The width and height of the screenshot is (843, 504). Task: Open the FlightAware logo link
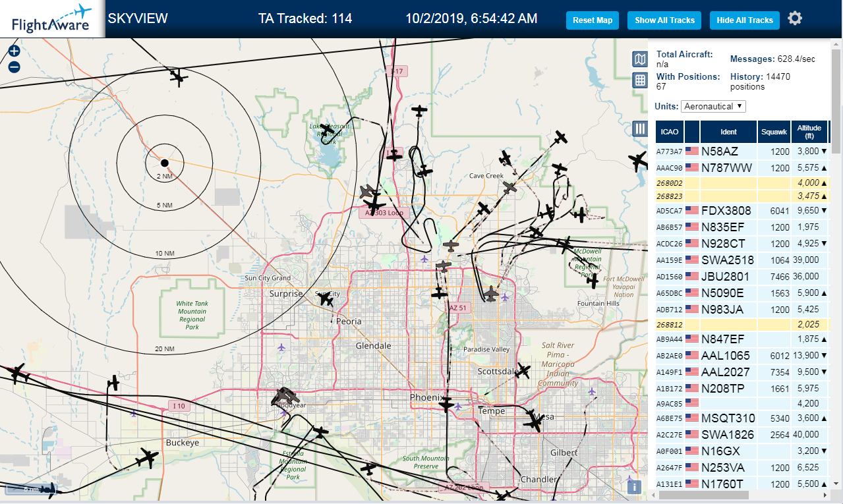[x=51, y=18]
